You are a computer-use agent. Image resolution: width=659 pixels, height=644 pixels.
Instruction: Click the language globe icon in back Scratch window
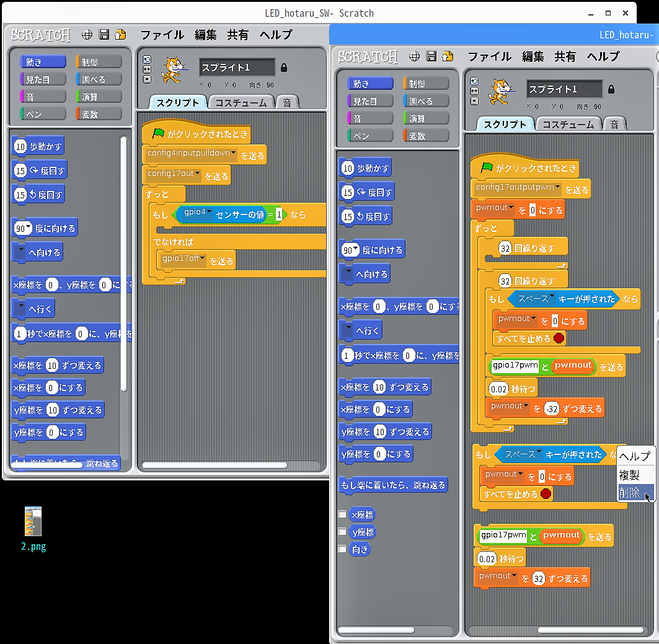tap(87, 35)
